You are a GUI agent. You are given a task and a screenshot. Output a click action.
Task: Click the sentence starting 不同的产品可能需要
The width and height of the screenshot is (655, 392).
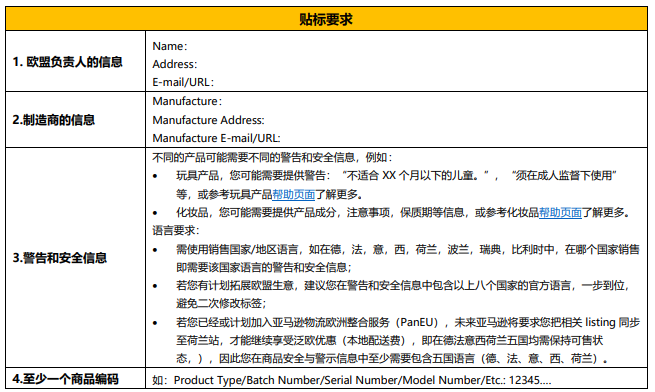click(x=272, y=158)
